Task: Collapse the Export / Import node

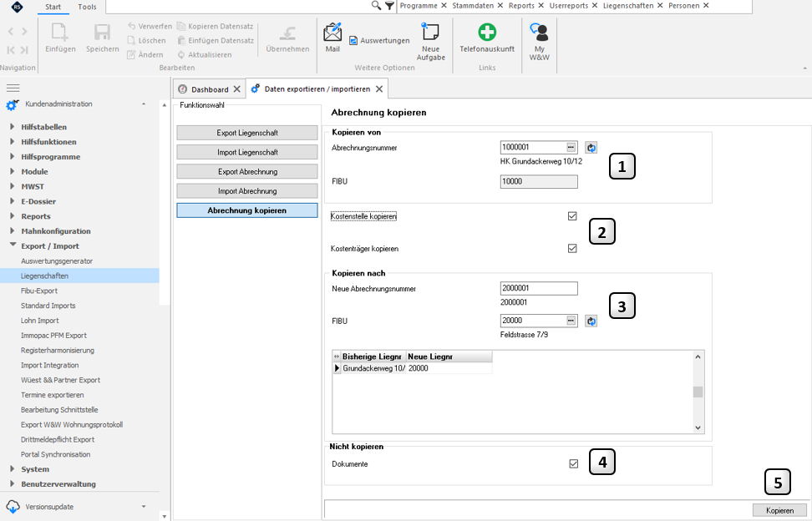Action: click(x=12, y=245)
